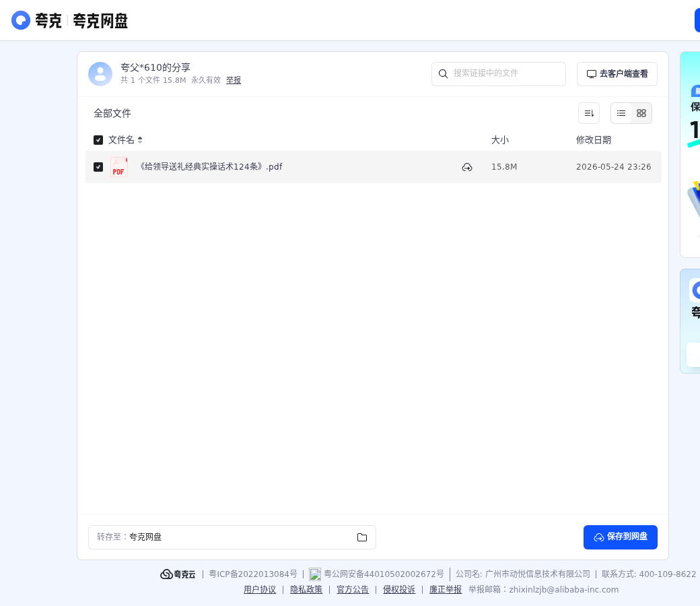Image resolution: width=700 pixels, height=606 pixels.
Task: Open the sort order menu icon
Action: click(589, 113)
